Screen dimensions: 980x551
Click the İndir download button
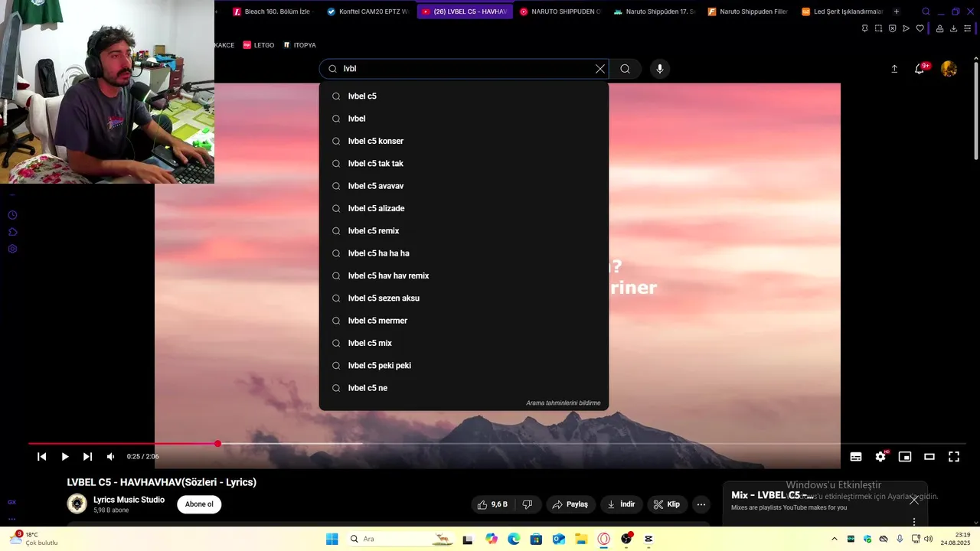[622, 504]
